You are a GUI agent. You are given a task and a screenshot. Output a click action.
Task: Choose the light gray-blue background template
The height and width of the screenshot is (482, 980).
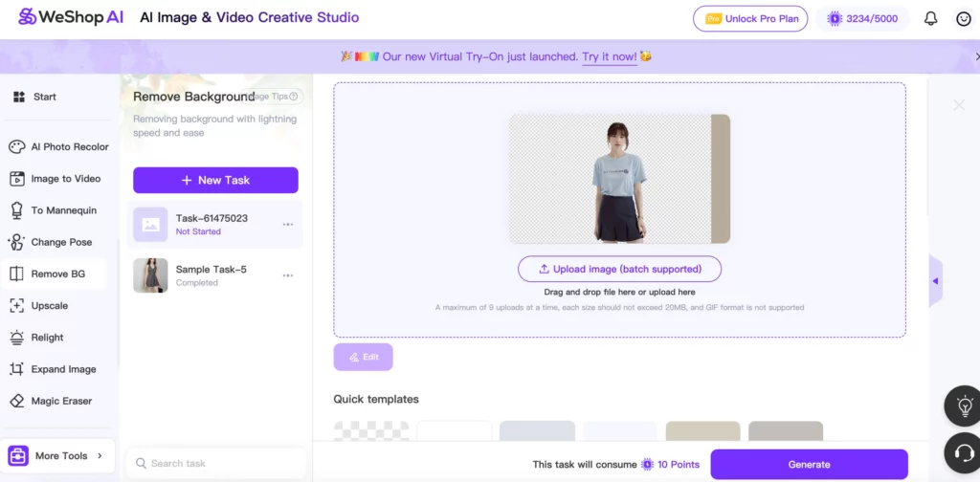pyautogui.click(x=538, y=431)
